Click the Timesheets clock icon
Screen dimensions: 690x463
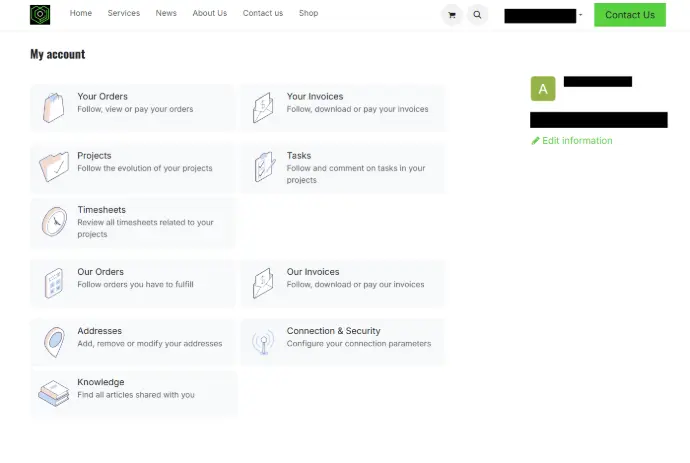(x=54, y=222)
